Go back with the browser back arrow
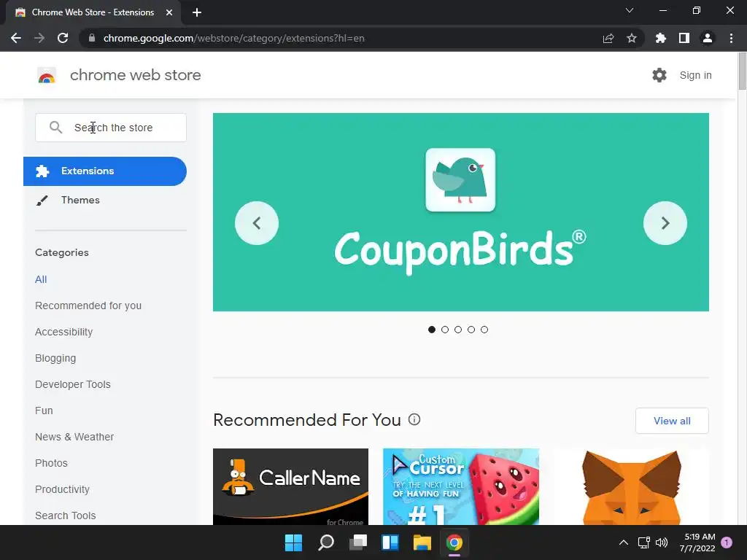The image size is (747, 560). [16, 38]
